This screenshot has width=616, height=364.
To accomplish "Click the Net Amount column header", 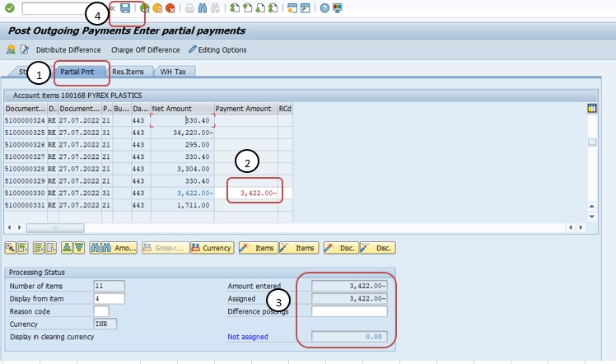I will [183, 109].
